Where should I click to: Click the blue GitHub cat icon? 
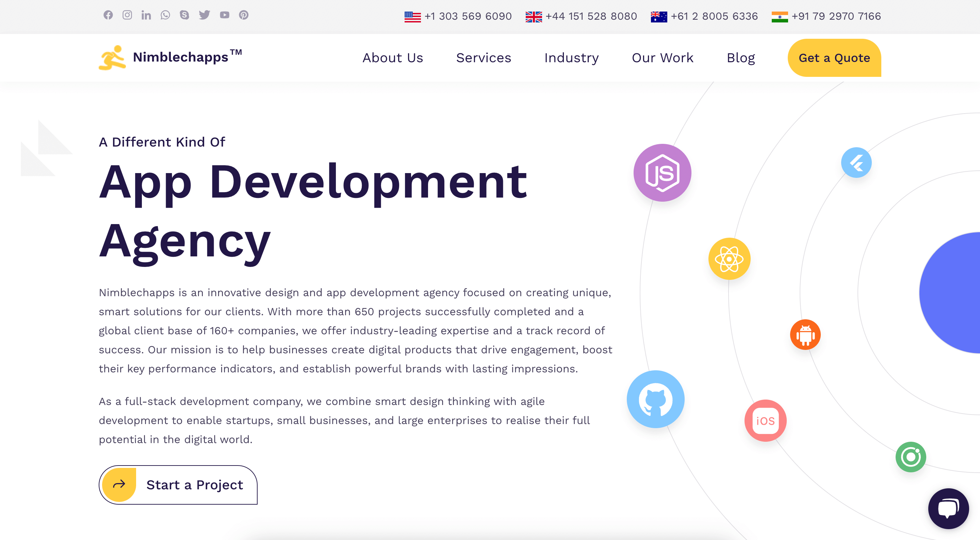[655, 399]
